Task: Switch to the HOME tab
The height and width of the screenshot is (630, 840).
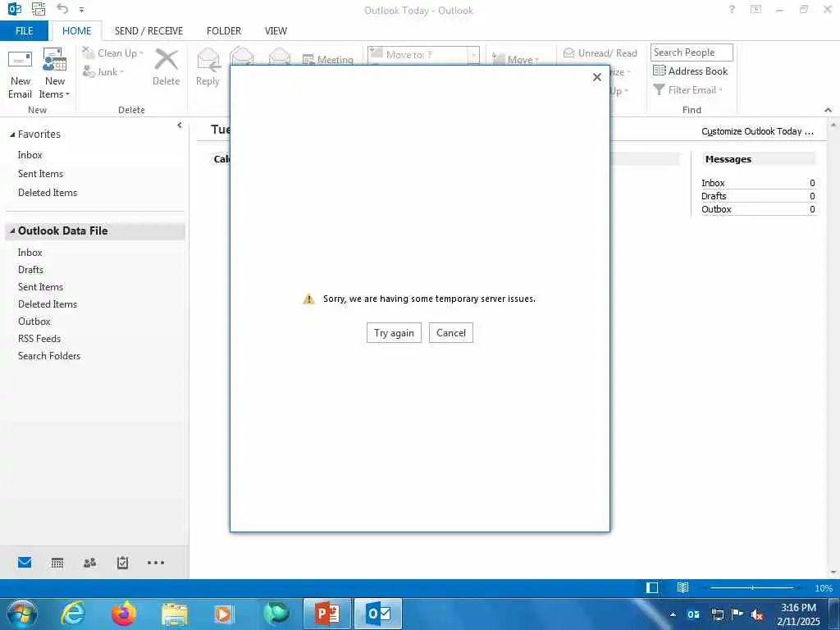Action: tap(76, 31)
